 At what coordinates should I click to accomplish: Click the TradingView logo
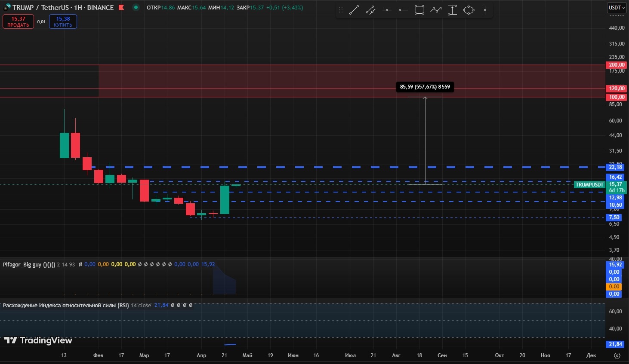[x=38, y=340]
